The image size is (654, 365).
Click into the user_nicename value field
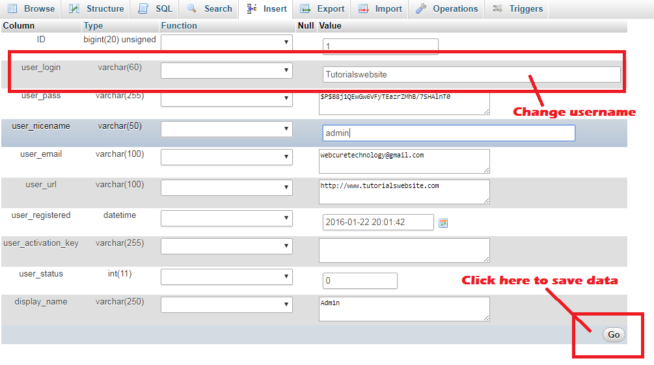coord(449,133)
